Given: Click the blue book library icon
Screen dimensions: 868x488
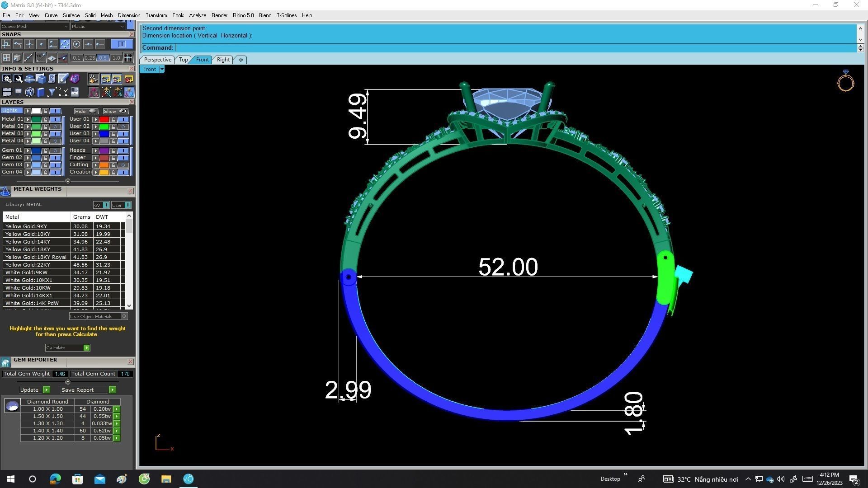Looking at the screenshot, I should point(41,93).
